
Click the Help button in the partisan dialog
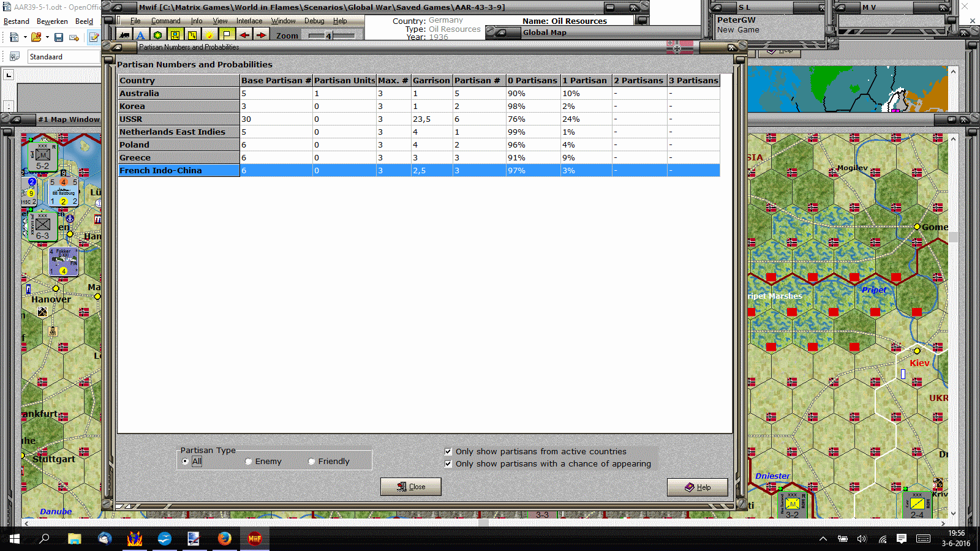(x=698, y=487)
